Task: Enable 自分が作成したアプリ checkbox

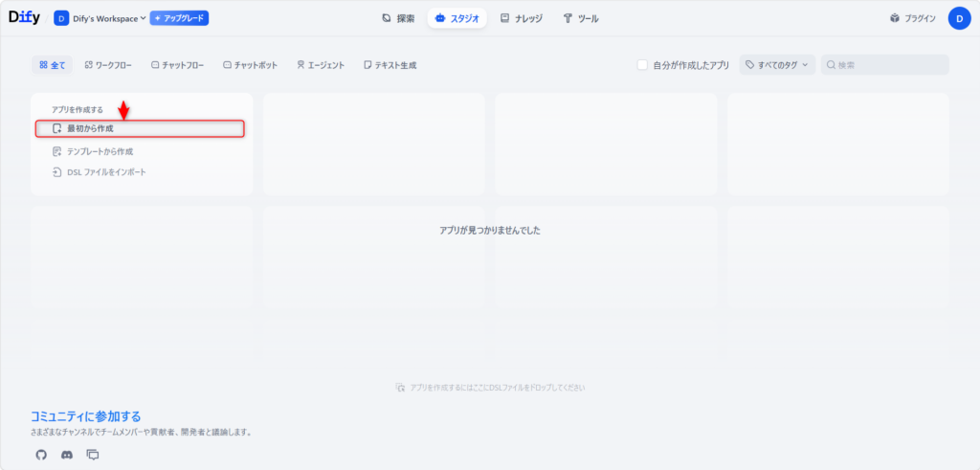Action: pyautogui.click(x=643, y=65)
